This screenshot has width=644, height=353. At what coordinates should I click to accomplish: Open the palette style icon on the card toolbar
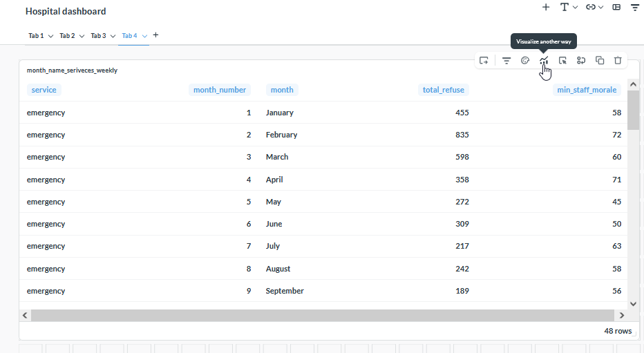click(525, 61)
